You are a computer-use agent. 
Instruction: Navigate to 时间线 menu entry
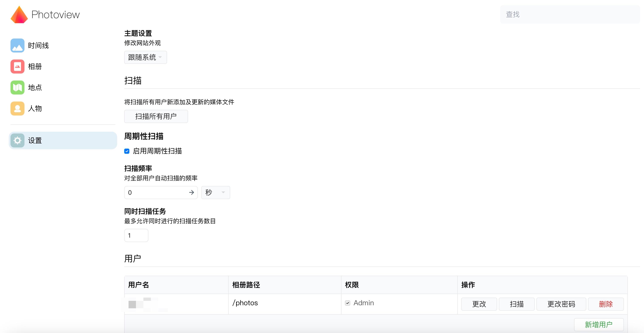click(x=38, y=45)
